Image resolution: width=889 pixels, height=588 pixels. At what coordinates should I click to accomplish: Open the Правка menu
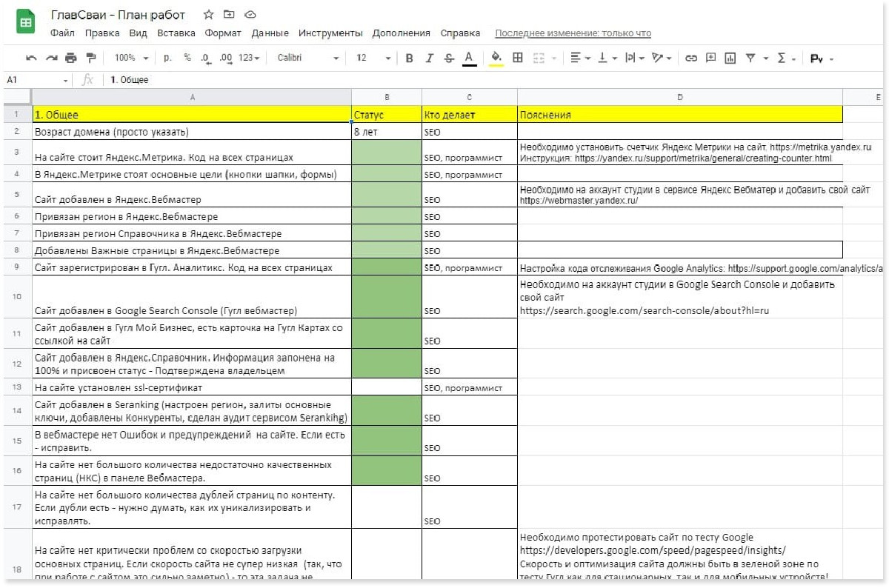(102, 33)
